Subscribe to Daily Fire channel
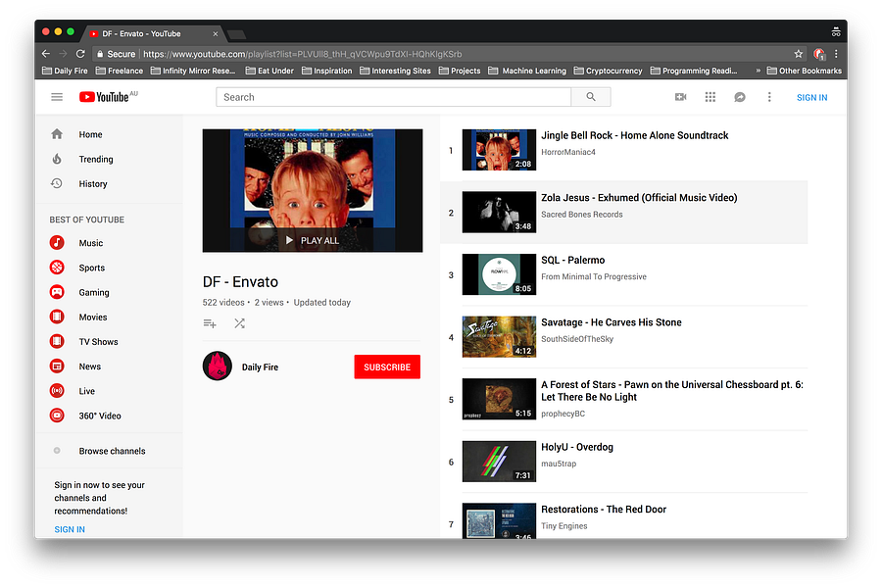The height and width of the screenshot is (588, 882). pyautogui.click(x=387, y=367)
